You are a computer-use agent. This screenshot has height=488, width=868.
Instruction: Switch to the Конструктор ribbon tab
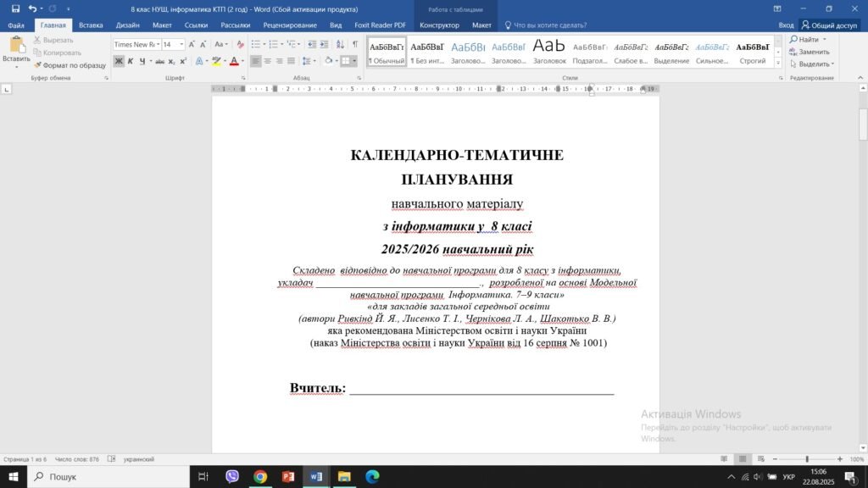(440, 25)
